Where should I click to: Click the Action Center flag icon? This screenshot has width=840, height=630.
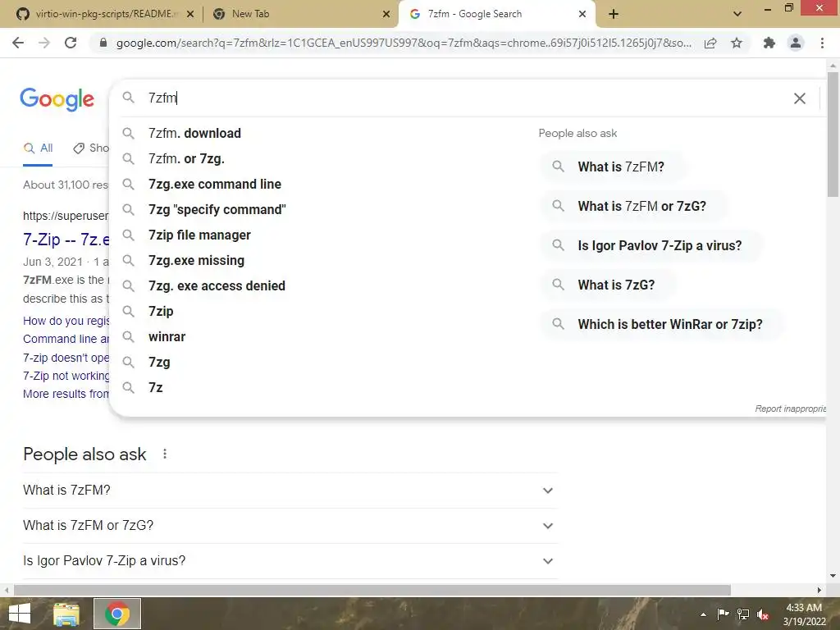pos(724,614)
